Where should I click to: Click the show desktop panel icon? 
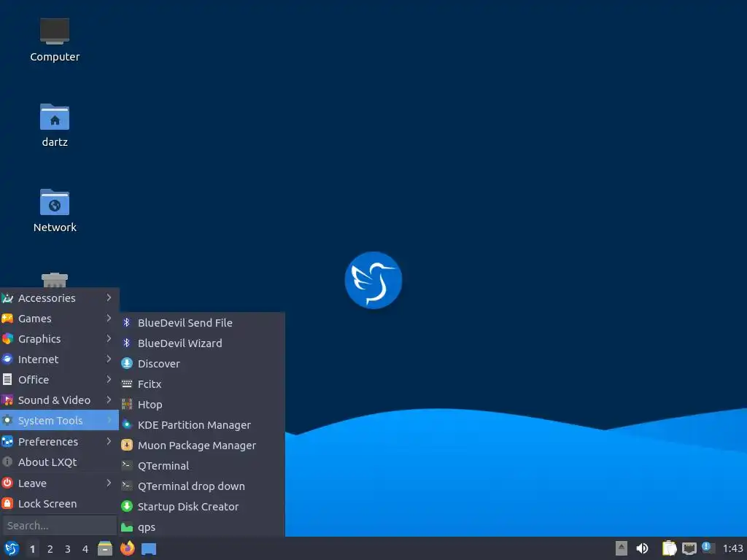(x=149, y=549)
